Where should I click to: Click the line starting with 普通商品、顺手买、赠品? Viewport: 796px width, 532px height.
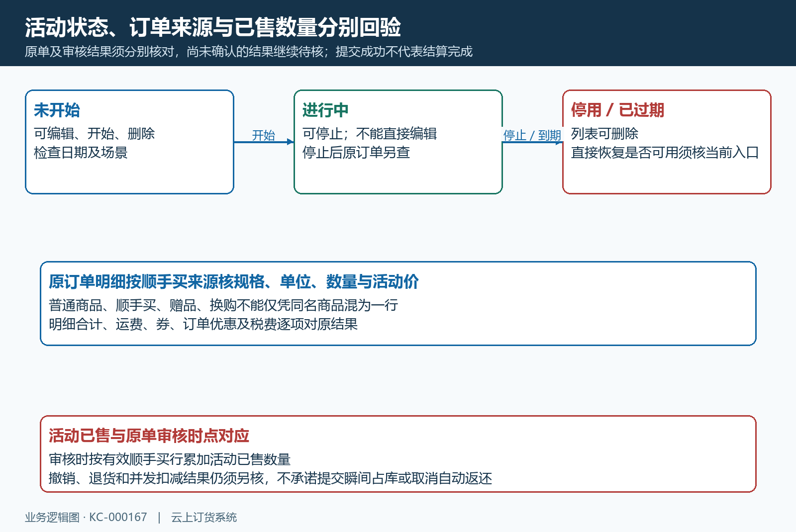point(223,305)
